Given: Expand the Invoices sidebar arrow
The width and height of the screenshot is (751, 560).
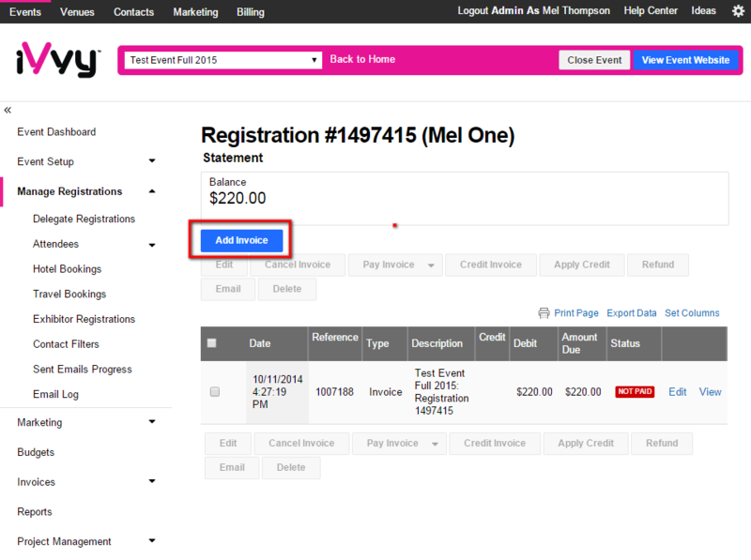Looking at the screenshot, I should (152, 481).
